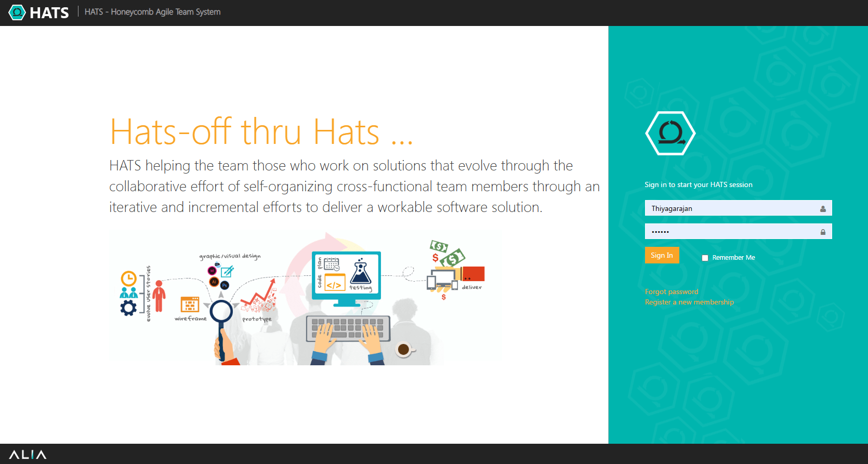The width and height of the screenshot is (868, 464).
Task: Click the orange clock icon in illustration
Action: (128, 279)
